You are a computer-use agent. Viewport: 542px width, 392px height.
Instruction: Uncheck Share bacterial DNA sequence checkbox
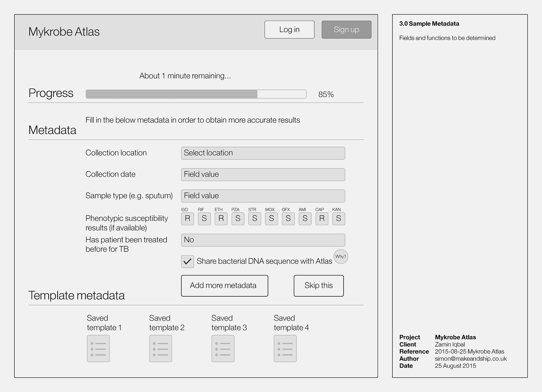click(187, 261)
